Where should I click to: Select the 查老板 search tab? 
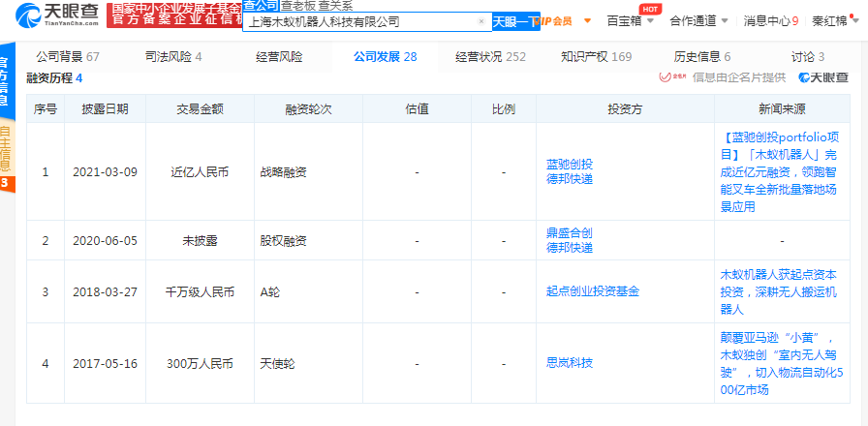tap(297, 6)
